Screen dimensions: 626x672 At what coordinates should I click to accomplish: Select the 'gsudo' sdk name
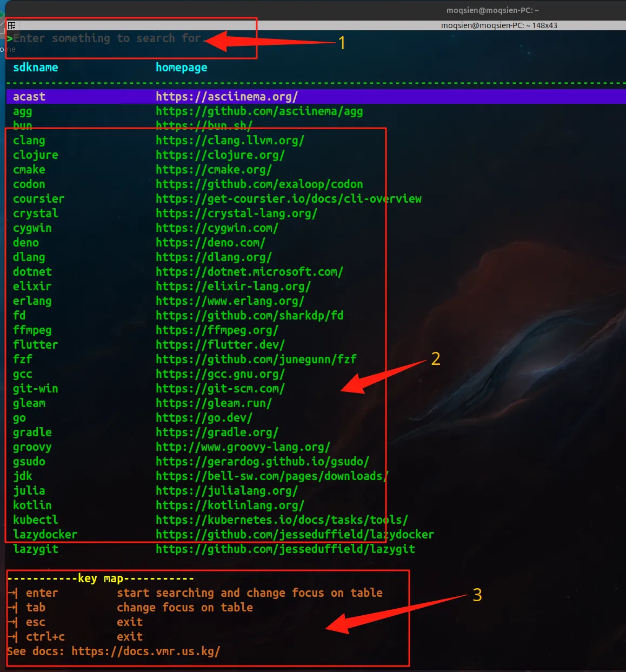(29, 462)
